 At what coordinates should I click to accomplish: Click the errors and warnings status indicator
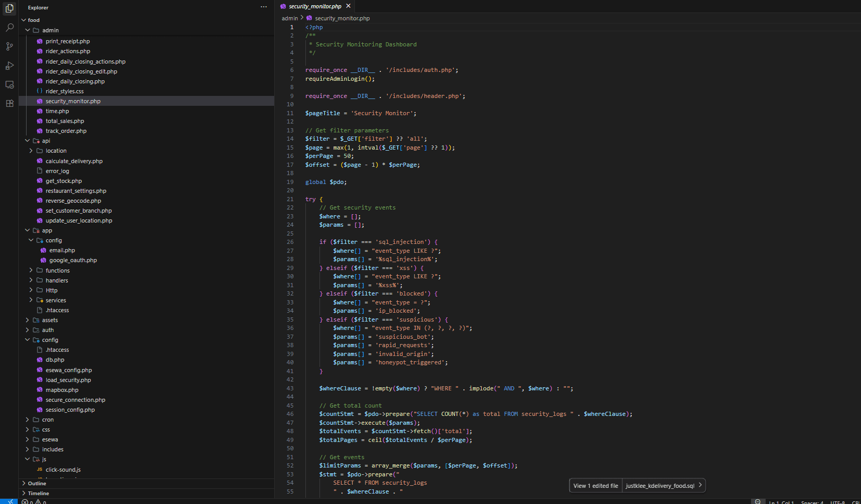click(x=34, y=502)
